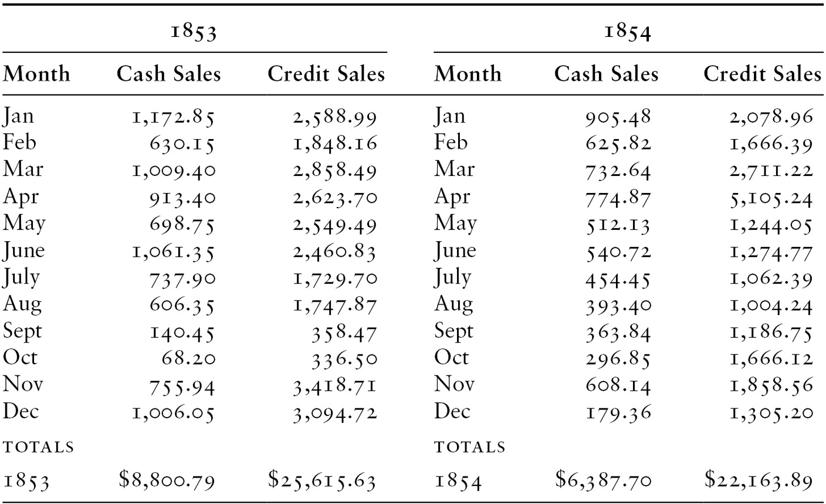
Task: Select the 1854 July cash value 454.45
Action: (x=618, y=278)
